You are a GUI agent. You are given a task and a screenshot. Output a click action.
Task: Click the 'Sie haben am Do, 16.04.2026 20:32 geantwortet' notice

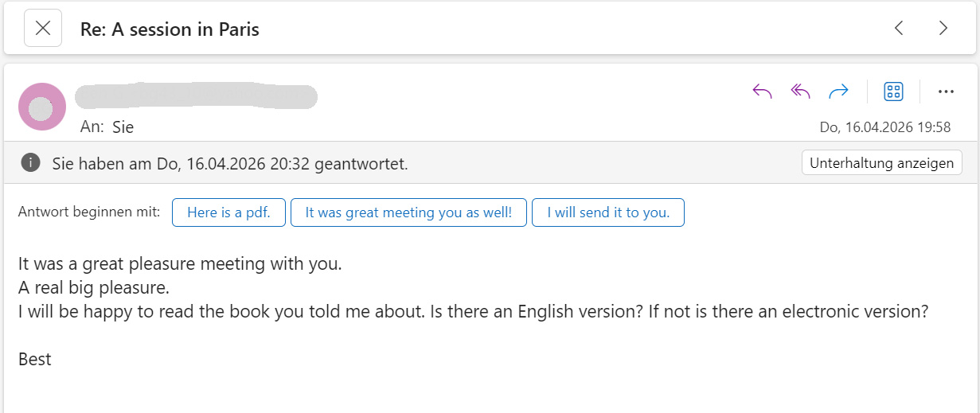click(230, 164)
